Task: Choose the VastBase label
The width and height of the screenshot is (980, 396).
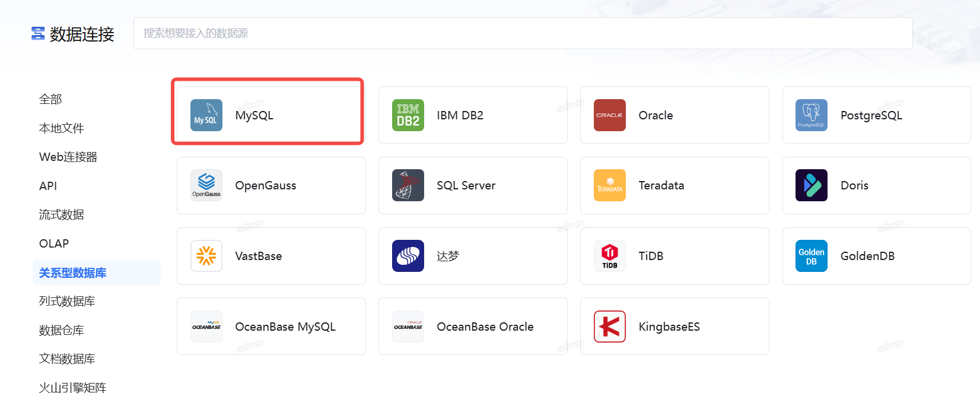Action: pyautogui.click(x=259, y=256)
